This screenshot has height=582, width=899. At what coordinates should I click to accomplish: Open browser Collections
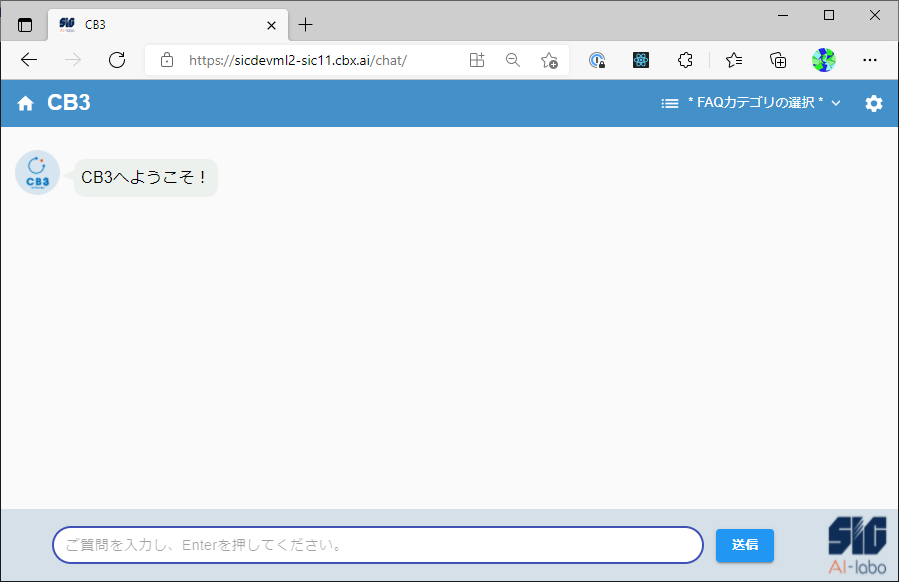[778, 60]
